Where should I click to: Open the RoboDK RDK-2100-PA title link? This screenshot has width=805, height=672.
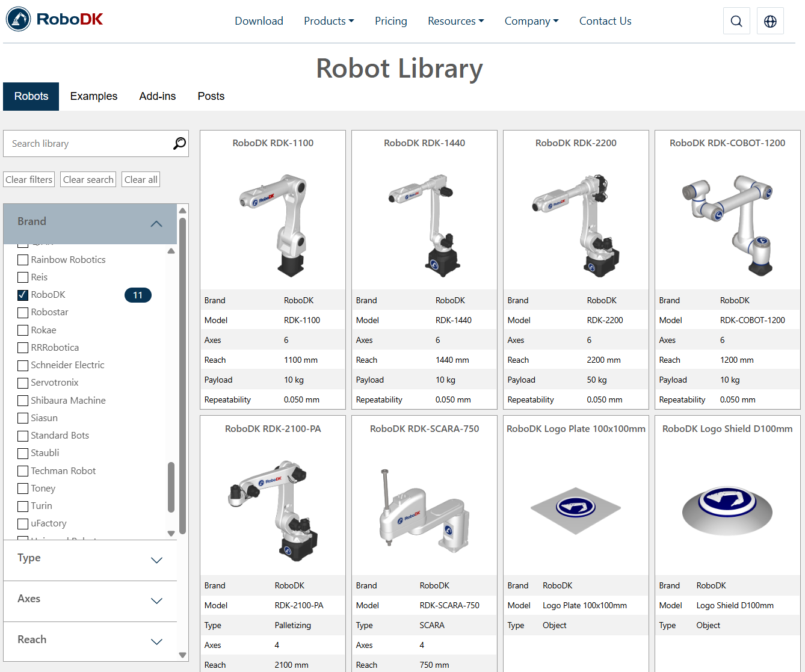273,429
